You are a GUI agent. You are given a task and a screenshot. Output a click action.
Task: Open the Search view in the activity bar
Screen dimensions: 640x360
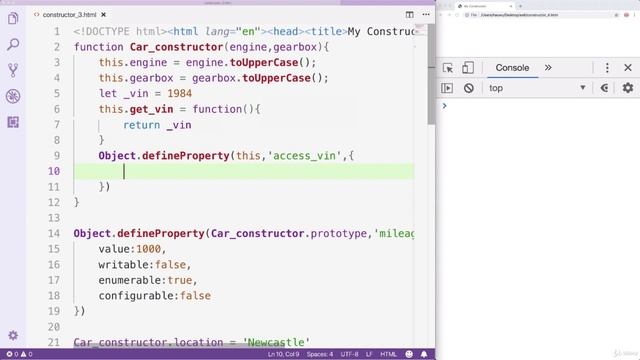pyautogui.click(x=13, y=44)
